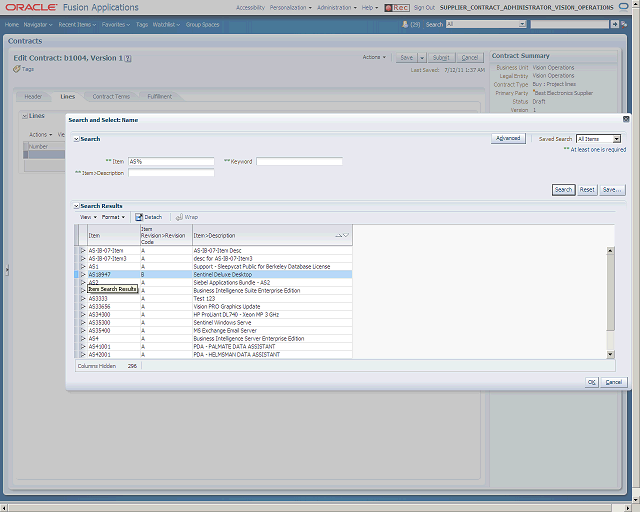Click results scrollbar up arrow

point(610,250)
